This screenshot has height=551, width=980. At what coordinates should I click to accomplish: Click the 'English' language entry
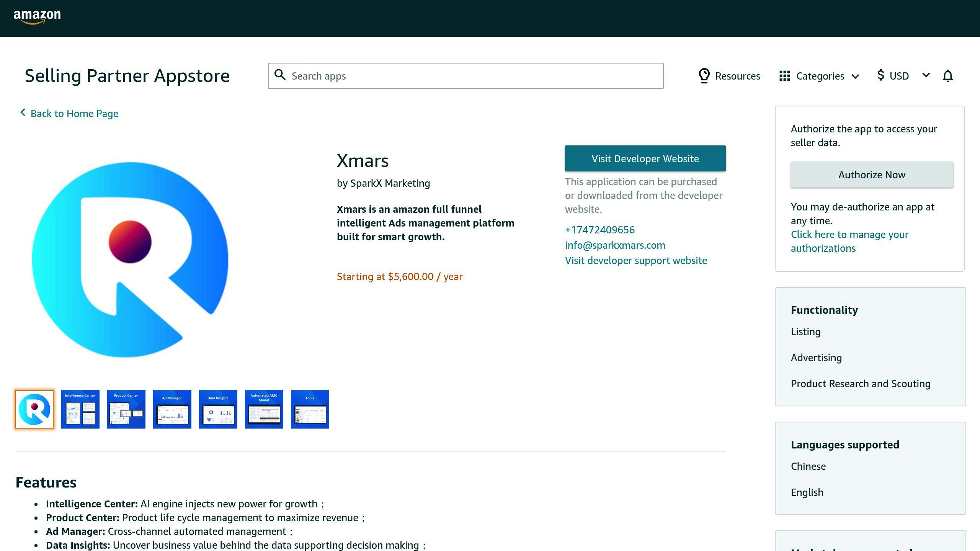coord(807,492)
